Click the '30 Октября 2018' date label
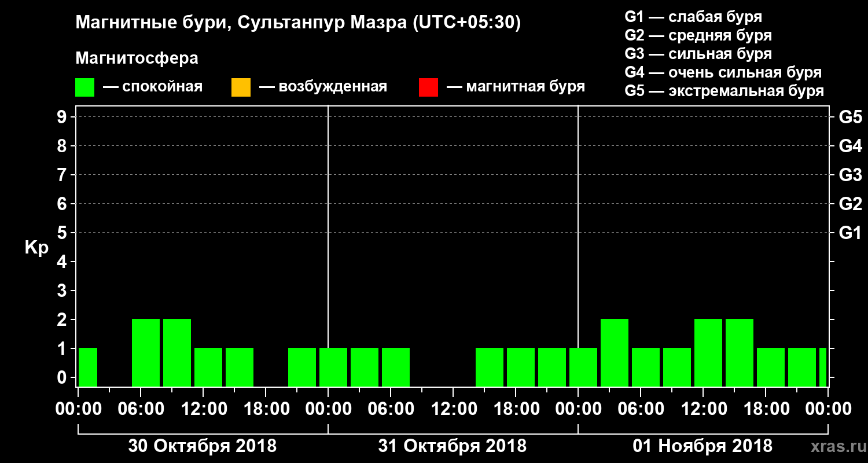The image size is (868, 463). [203, 446]
